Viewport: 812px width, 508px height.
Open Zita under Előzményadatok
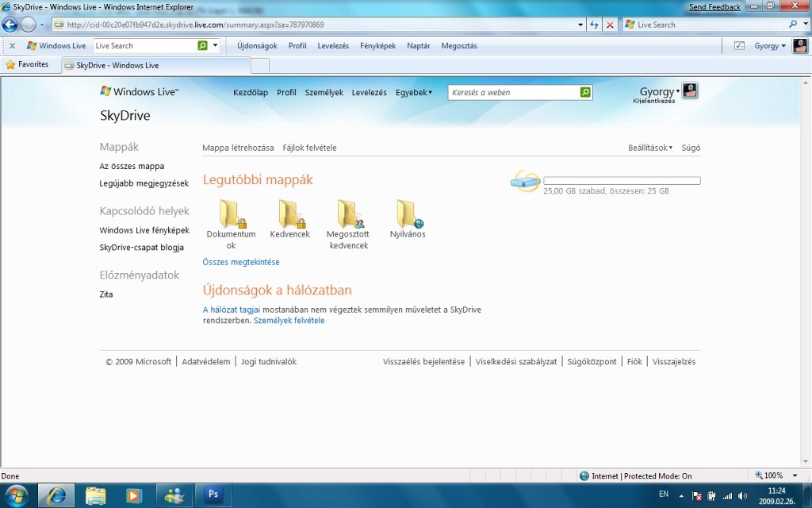click(x=106, y=294)
